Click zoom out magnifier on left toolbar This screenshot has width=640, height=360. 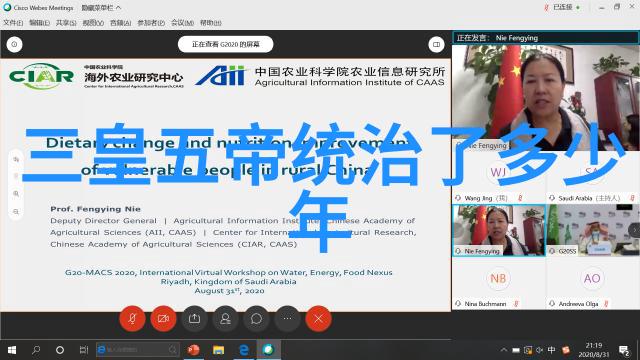pos(16,212)
